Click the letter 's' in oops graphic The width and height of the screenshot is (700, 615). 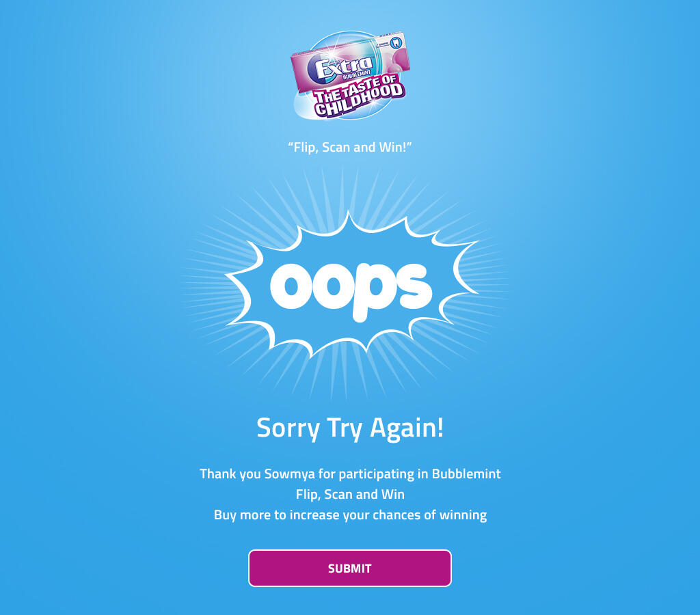pyautogui.click(x=412, y=286)
